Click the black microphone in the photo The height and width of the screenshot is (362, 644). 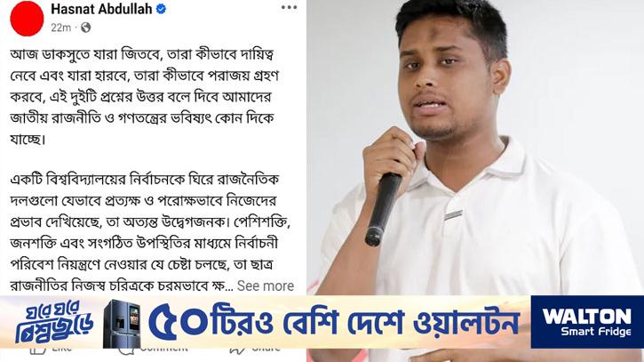[x=382, y=209]
